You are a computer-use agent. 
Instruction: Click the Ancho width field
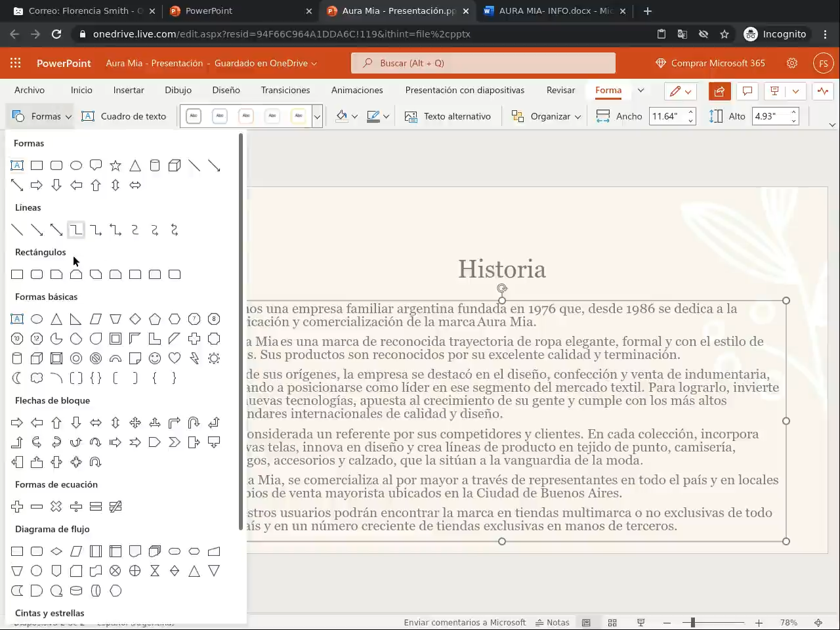click(668, 116)
